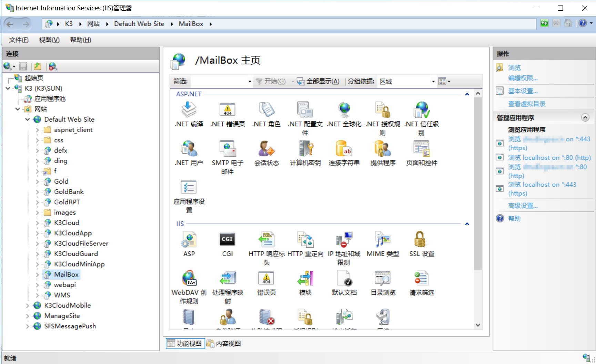Open the 连接字符串 feature icon
This screenshot has width=596, height=364.
(x=344, y=149)
